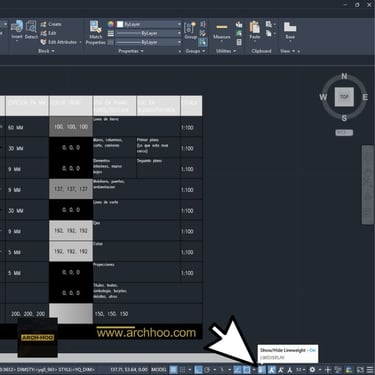Activate the Match Properties tool
Screen dimensions: 375x375
click(95, 32)
